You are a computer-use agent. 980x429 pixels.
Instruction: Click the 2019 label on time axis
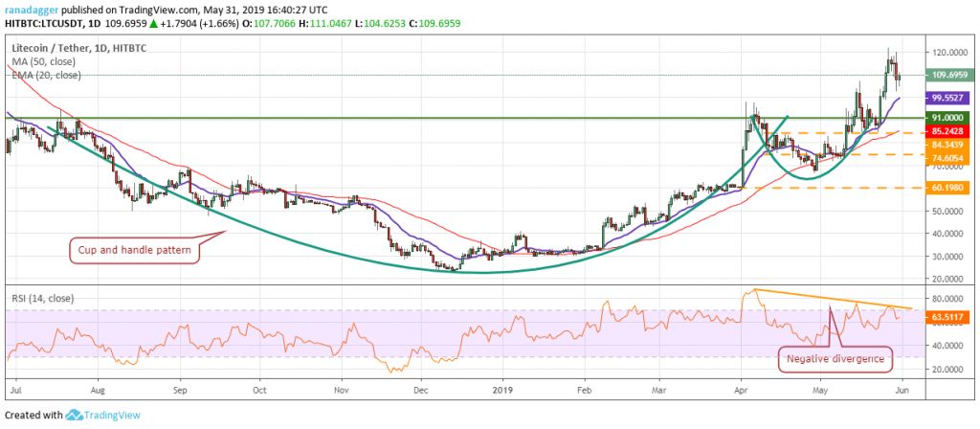click(x=501, y=392)
